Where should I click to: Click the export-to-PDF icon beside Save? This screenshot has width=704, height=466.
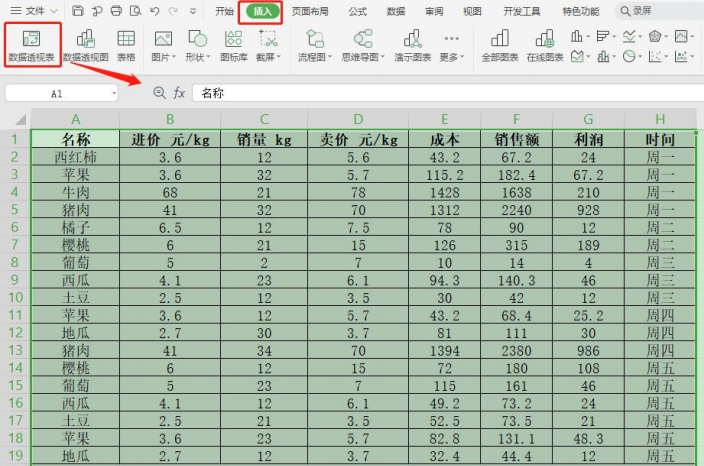click(x=97, y=11)
